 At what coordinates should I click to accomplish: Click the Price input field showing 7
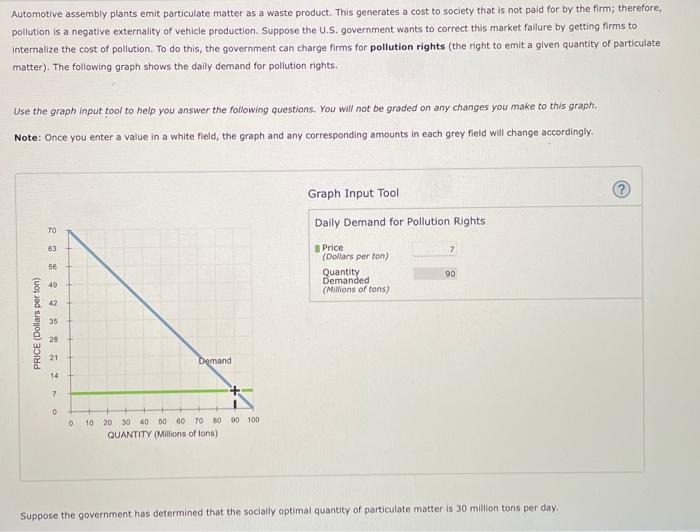[434, 249]
